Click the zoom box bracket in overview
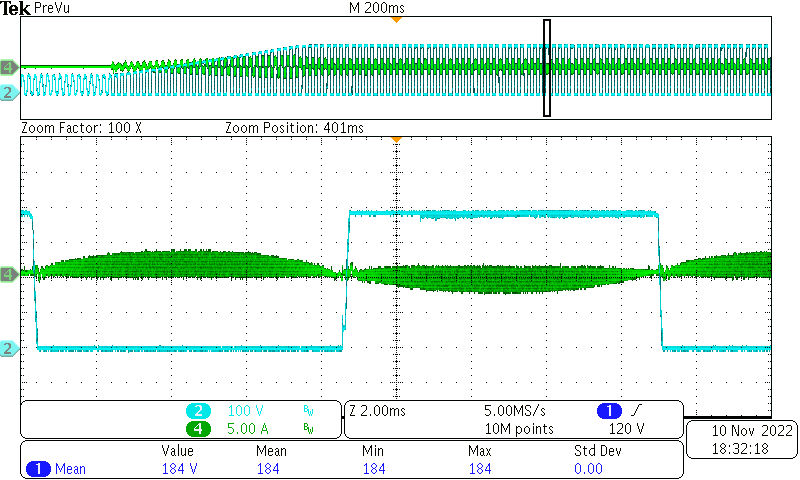Viewport: 800px width, 480px height. coord(547,67)
